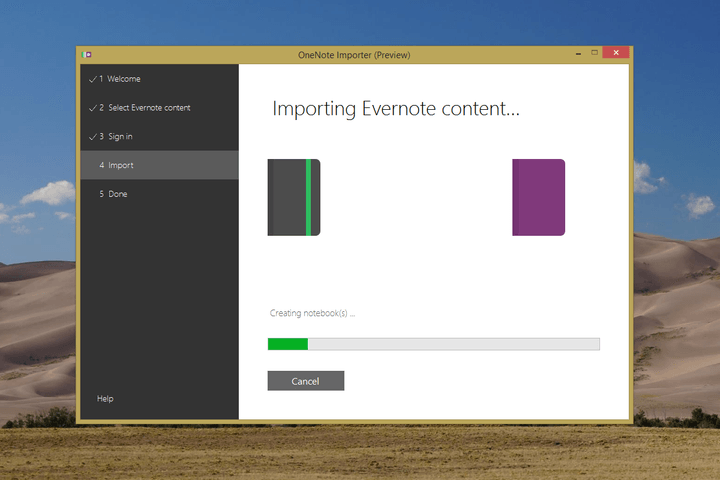Click the green Evernote notebook icon
This screenshot has height=480, width=720.
pyautogui.click(x=294, y=198)
